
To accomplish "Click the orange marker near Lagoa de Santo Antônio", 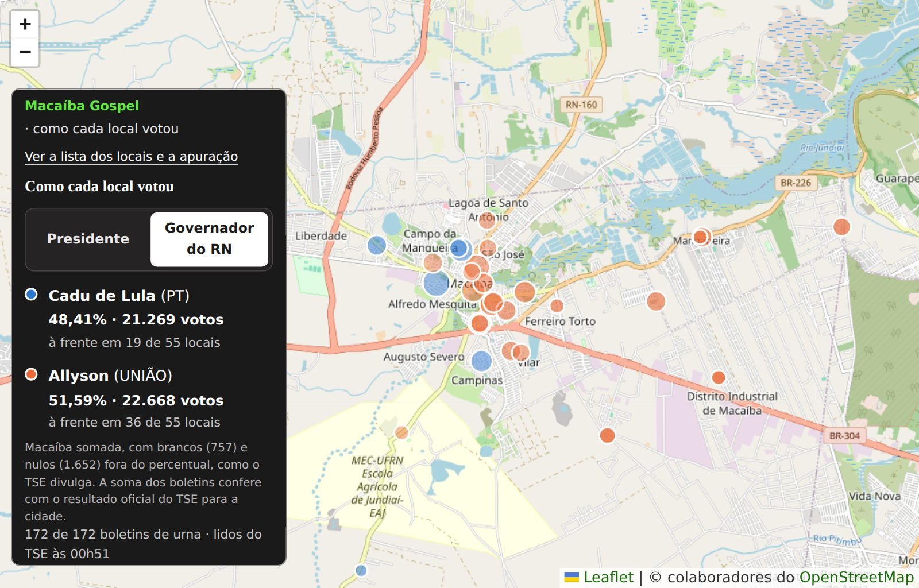I will [x=487, y=219].
